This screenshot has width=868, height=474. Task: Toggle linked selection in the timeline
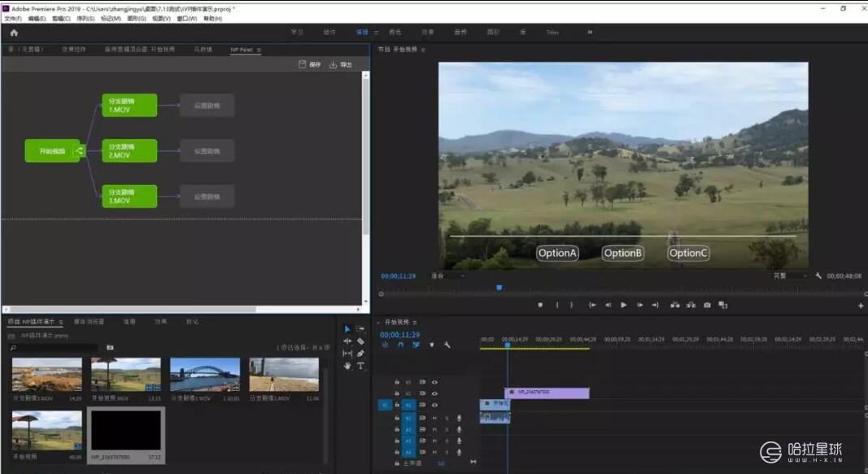coord(417,345)
